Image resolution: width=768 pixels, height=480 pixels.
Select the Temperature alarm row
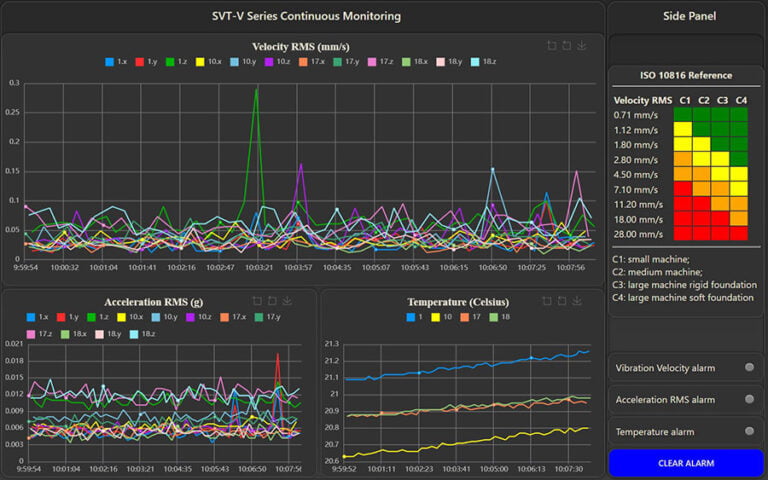(x=686, y=431)
